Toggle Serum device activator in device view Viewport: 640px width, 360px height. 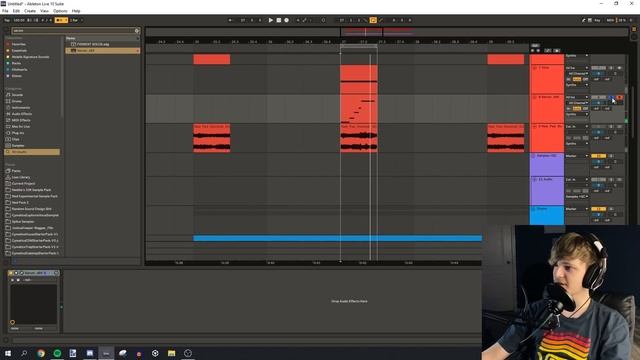11,273
